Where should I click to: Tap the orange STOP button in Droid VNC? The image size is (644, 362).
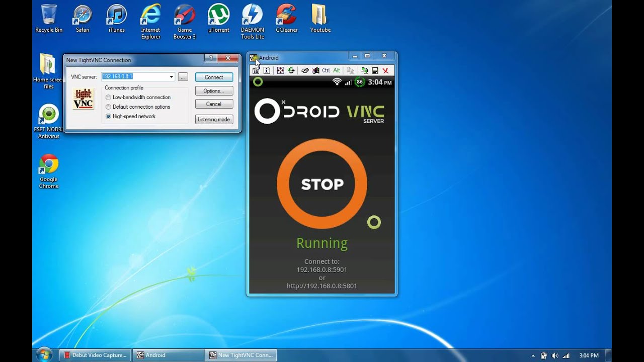tap(322, 184)
